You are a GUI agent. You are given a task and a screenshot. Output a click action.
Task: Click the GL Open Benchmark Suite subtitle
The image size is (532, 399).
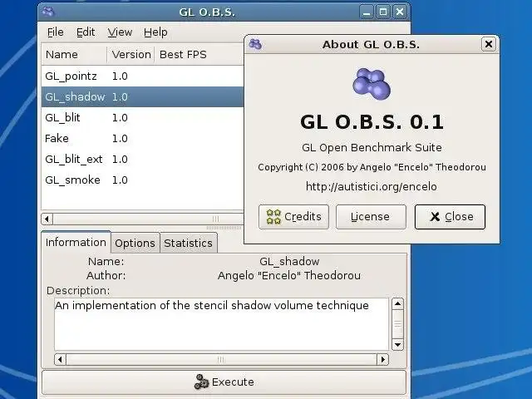pyautogui.click(x=372, y=148)
